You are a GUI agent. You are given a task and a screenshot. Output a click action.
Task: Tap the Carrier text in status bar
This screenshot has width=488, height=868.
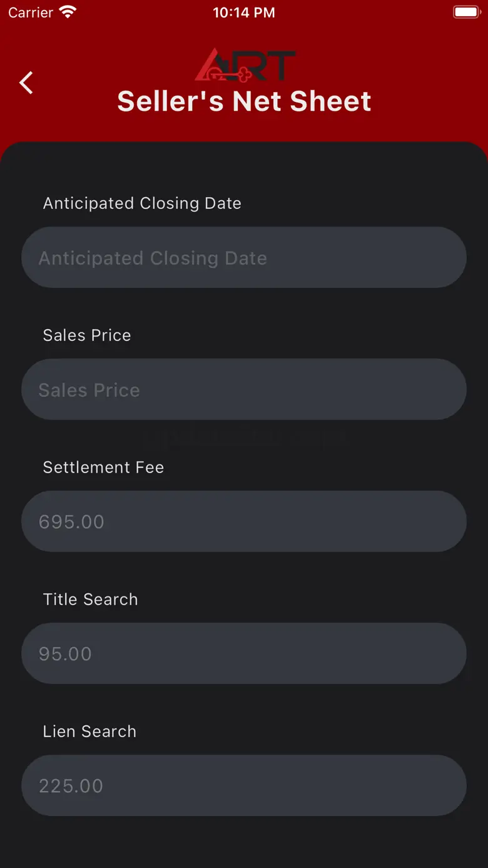(31, 13)
